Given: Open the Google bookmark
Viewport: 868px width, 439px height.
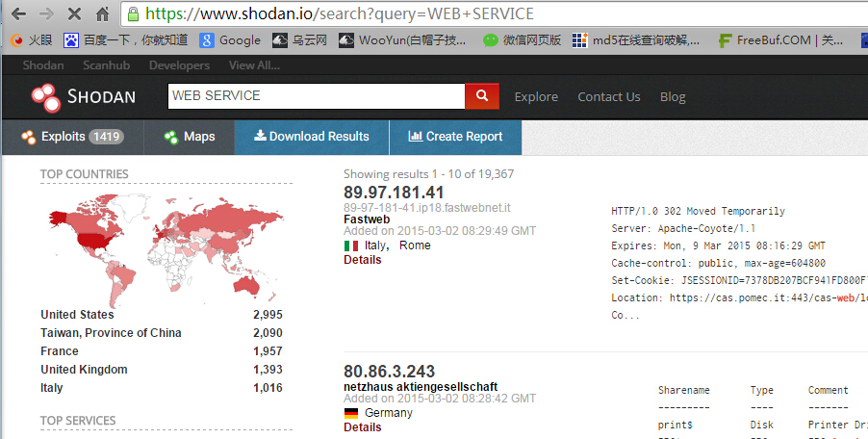Looking at the screenshot, I should pos(230,40).
